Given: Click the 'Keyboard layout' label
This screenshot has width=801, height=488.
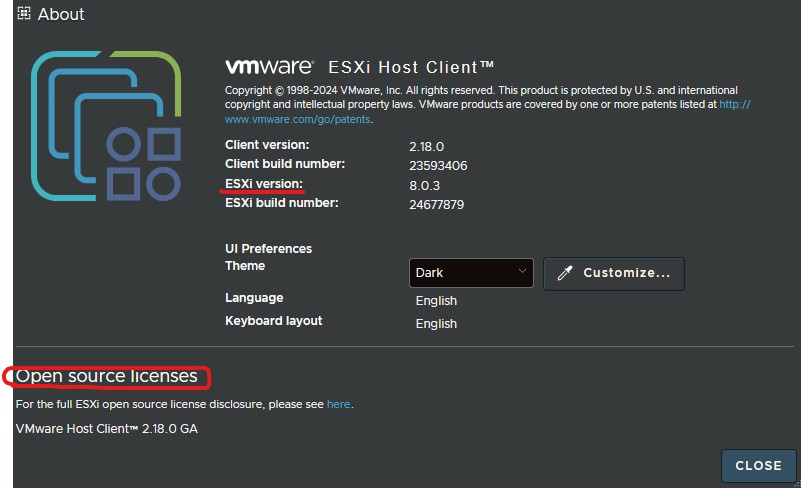Looking at the screenshot, I should [x=273, y=320].
